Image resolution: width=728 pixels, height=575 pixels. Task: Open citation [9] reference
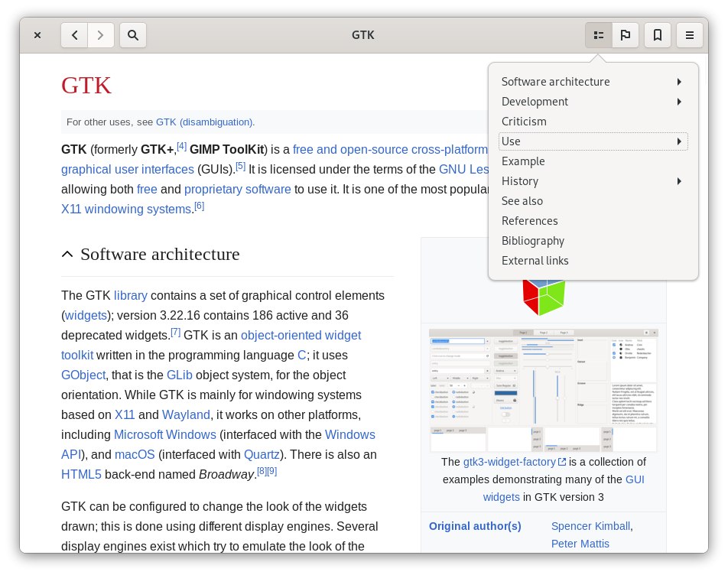point(272,472)
